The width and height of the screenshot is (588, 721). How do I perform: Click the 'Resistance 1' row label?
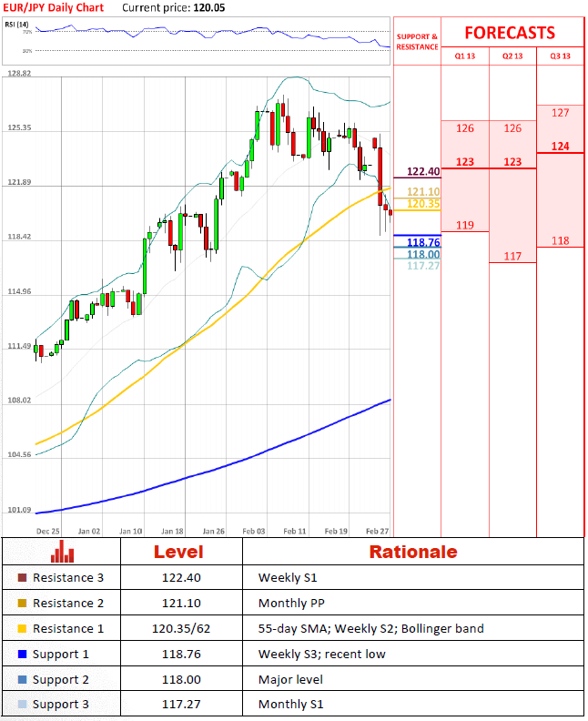tap(68, 628)
